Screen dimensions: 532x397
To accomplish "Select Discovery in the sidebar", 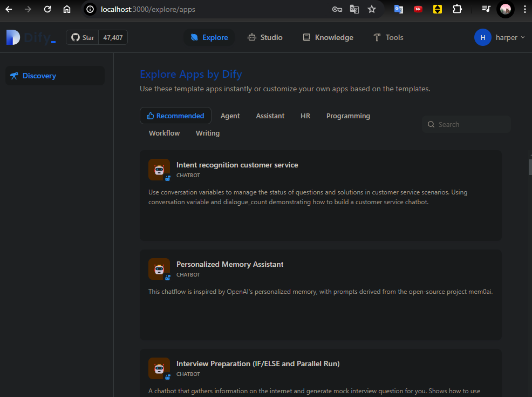I will [x=55, y=76].
